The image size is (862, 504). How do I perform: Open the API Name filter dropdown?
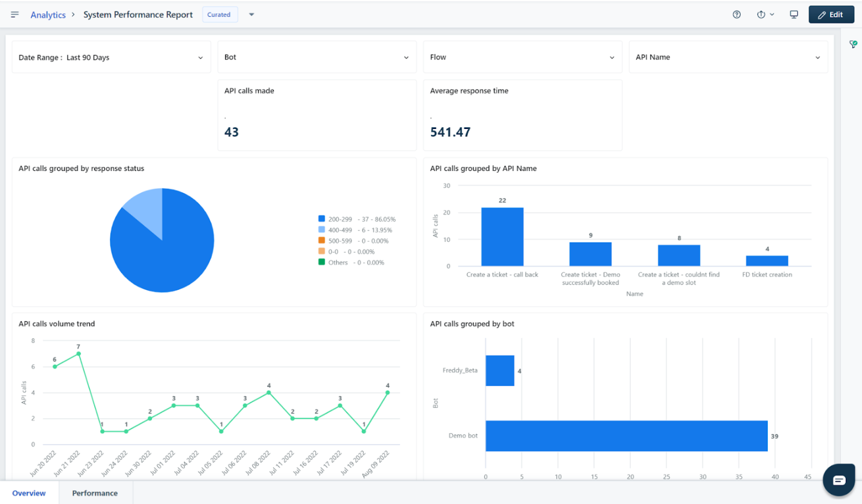pyautogui.click(x=728, y=58)
